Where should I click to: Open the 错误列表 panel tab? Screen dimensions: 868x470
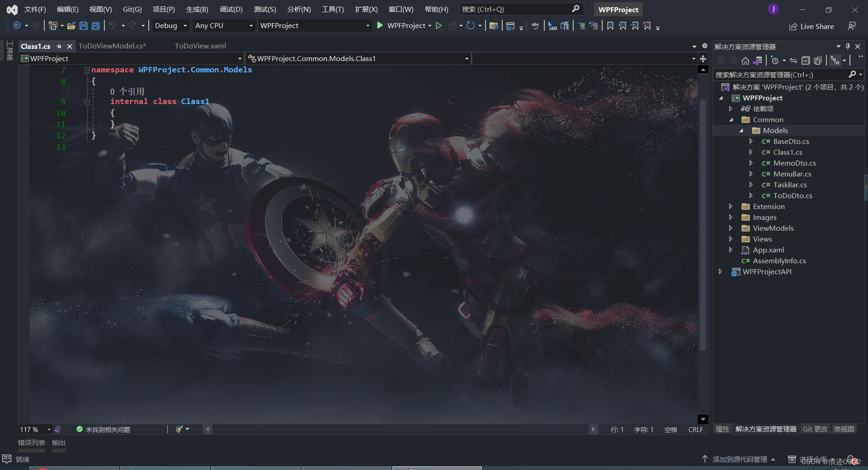tap(32, 443)
